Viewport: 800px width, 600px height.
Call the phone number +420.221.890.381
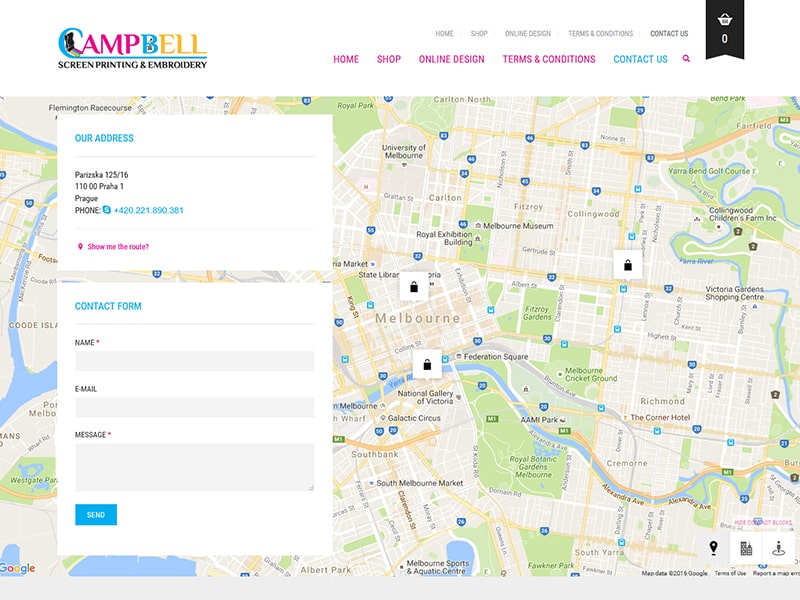click(148, 210)
